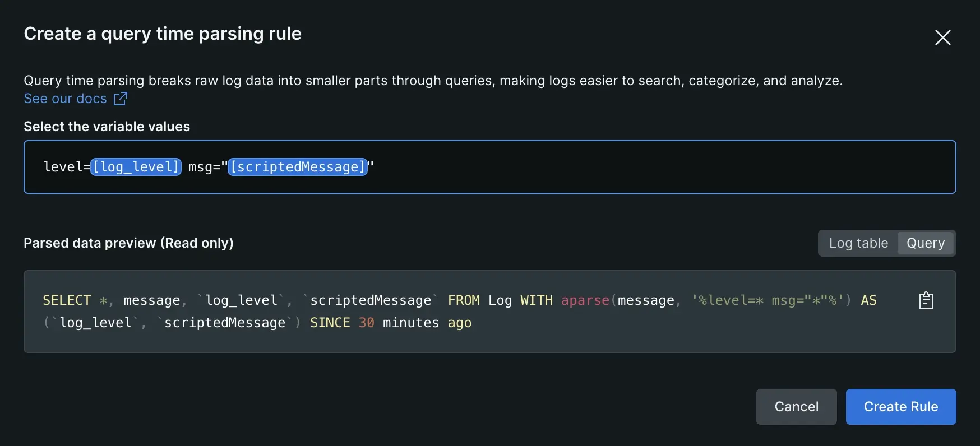The image size is (980, 446).
Task: Close the parsing rule dialog
Action: tap(942, 38)
